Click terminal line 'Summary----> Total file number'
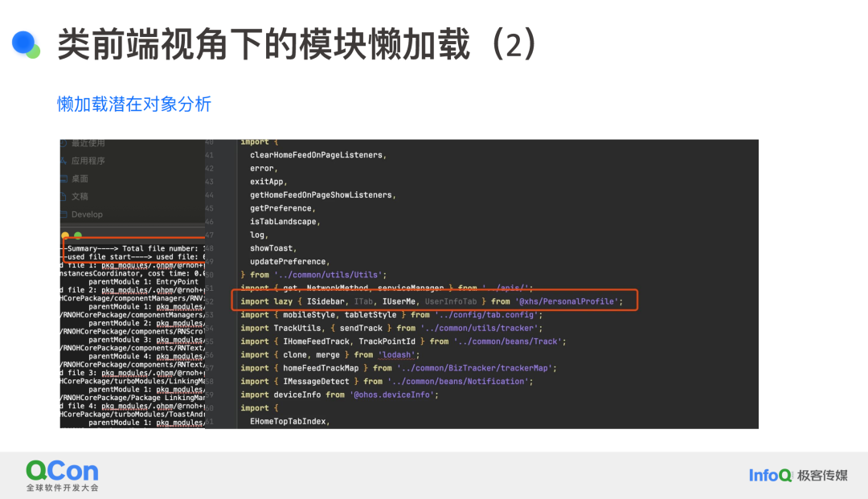Image resolution: width=868 pixels, height=499 pixels. coord(133,248)
